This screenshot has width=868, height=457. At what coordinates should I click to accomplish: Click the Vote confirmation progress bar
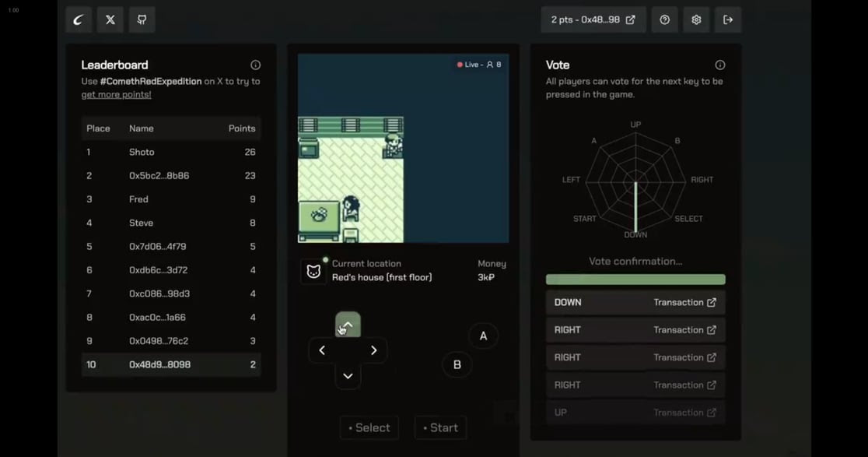(635, 279)
